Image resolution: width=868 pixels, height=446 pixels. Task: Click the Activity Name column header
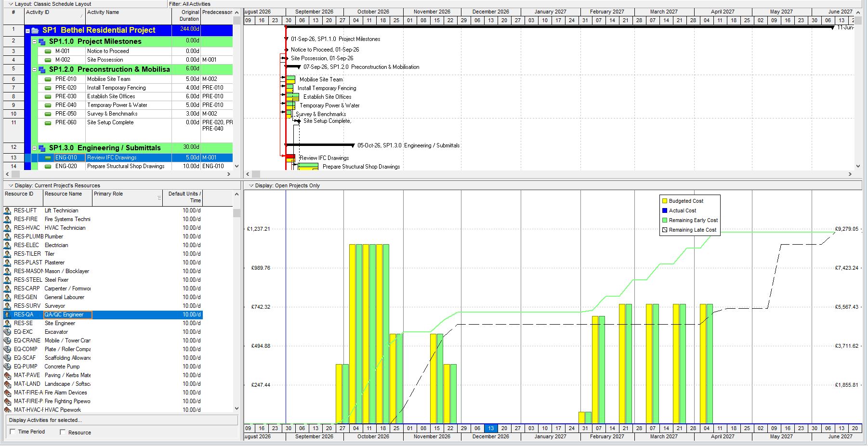tap(128, 16)
